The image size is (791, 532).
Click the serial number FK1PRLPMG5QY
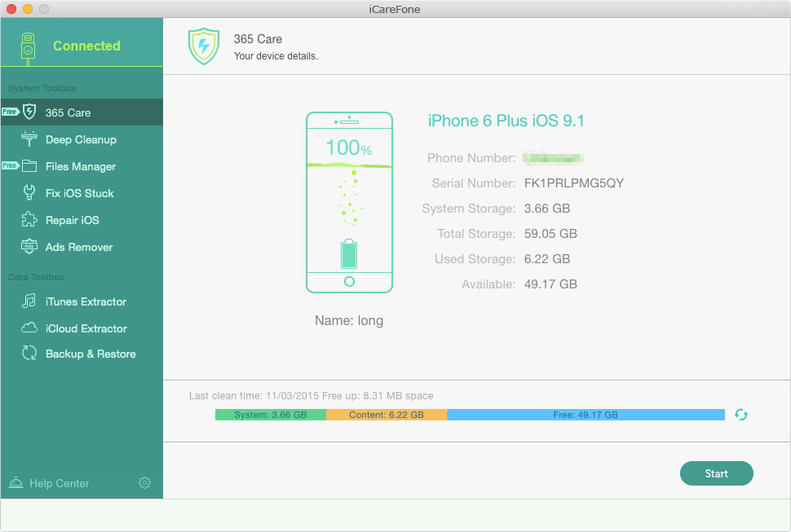click(x=574, y=182)
